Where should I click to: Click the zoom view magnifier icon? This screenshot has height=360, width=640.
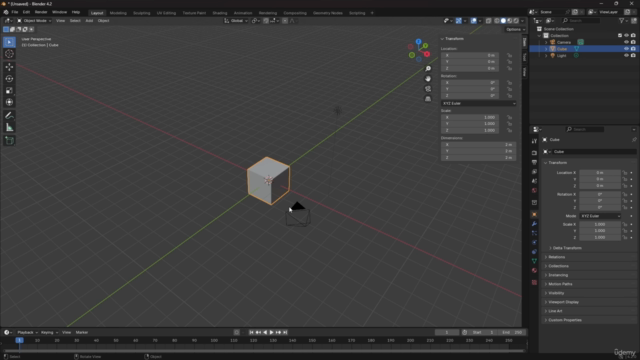tap(428, 69)
